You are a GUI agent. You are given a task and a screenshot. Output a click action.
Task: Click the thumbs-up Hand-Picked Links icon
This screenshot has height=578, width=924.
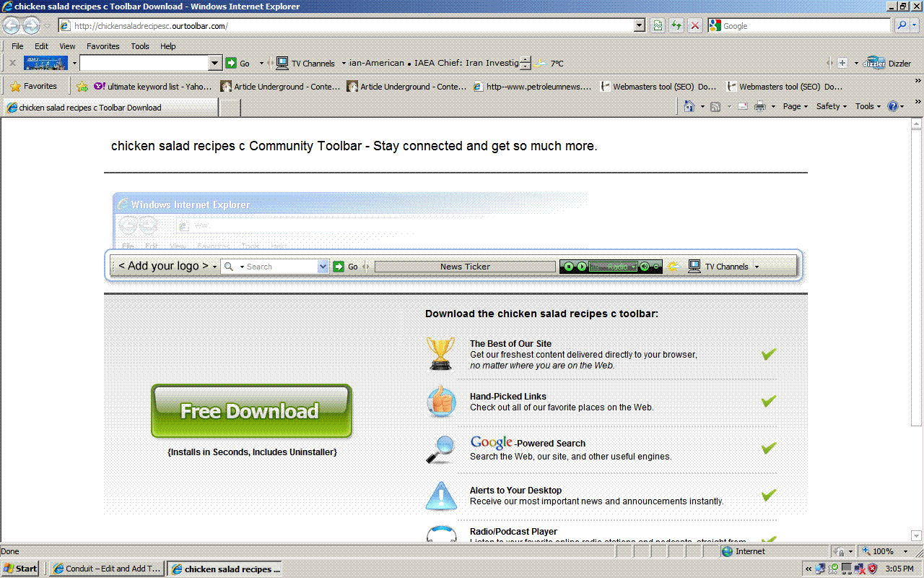pos(440,401)
